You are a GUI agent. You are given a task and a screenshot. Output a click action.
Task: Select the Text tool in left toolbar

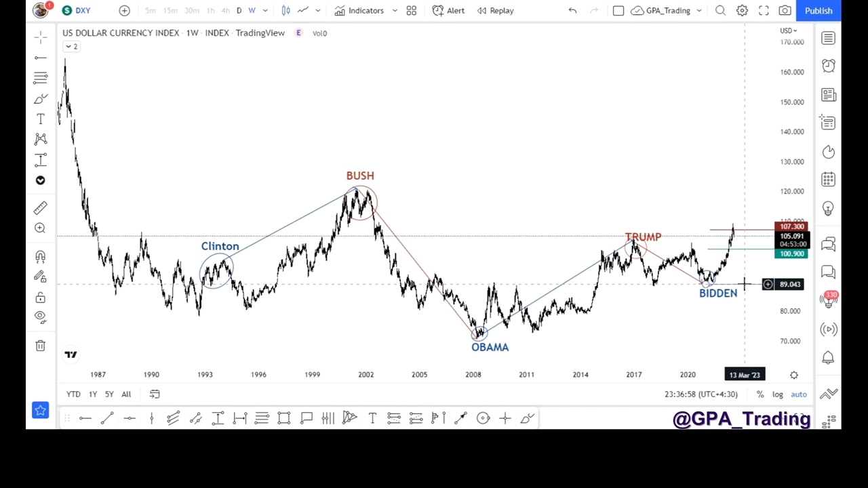(x=41, y=119)
